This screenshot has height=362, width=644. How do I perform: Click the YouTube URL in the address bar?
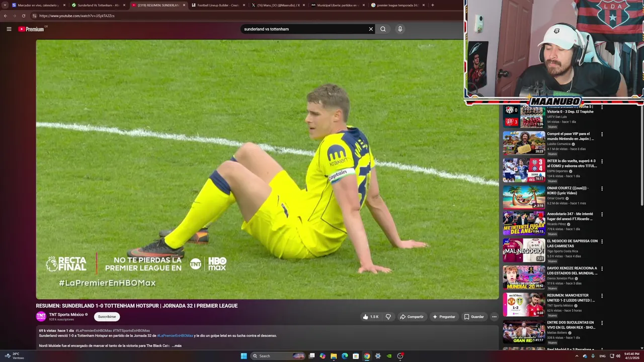point(76,16)
